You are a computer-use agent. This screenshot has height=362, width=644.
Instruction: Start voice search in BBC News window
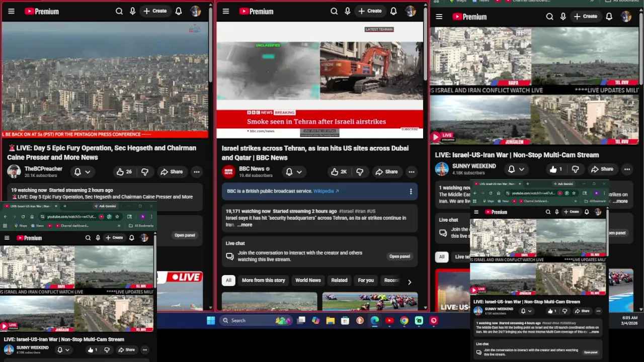click(x=347, y=11)
